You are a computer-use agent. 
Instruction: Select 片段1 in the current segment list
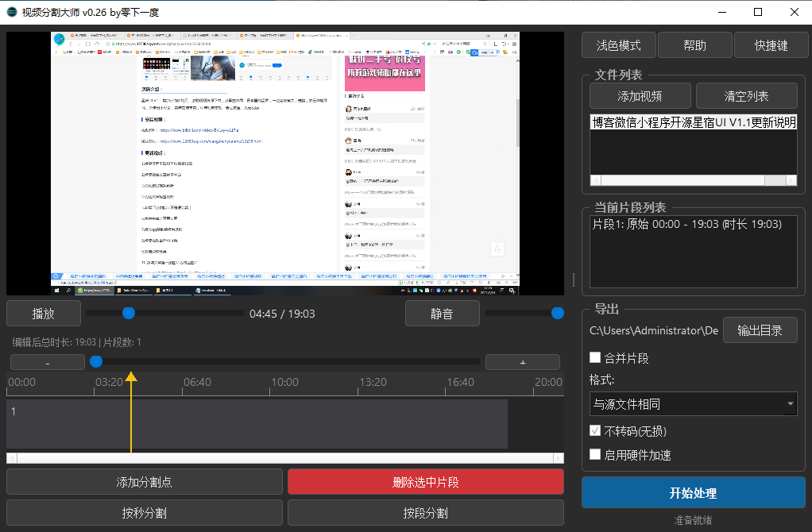(x=692, y=223)
